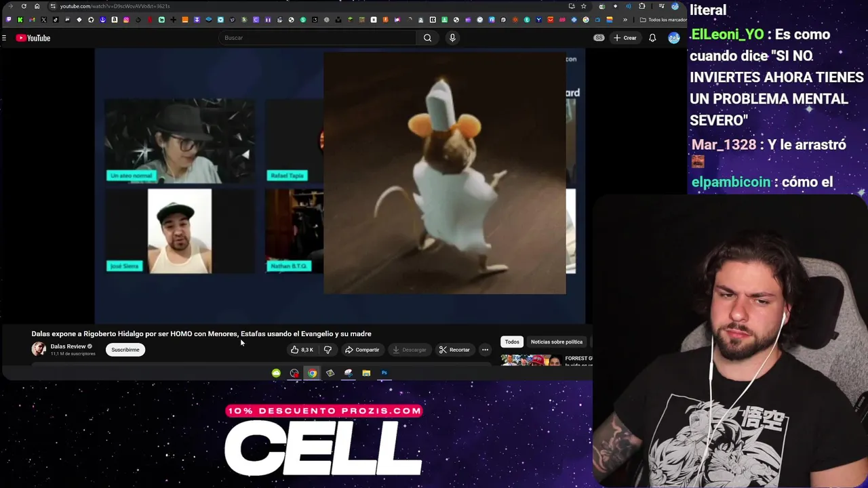Click the video player area

point(340,186)
